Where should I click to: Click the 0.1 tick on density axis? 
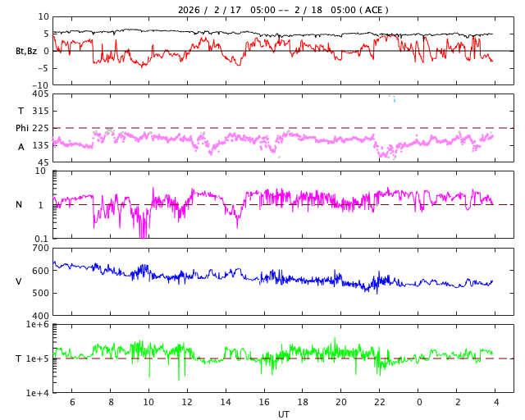point(40,238)
